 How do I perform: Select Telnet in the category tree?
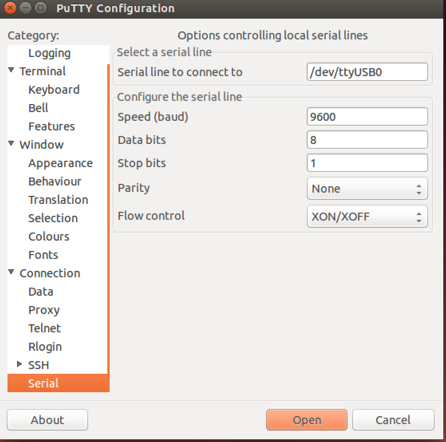coord(44,328)
